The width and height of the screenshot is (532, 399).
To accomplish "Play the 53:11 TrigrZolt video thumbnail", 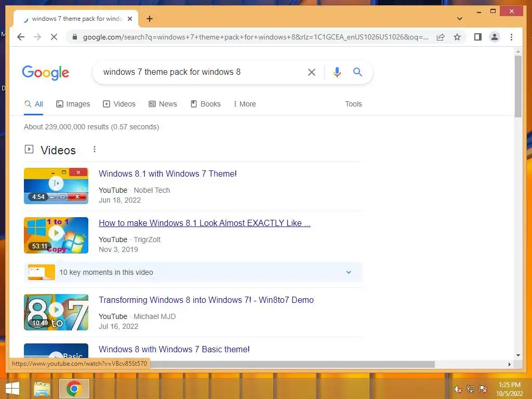I will pyautogui.click(x=56, y=235).
